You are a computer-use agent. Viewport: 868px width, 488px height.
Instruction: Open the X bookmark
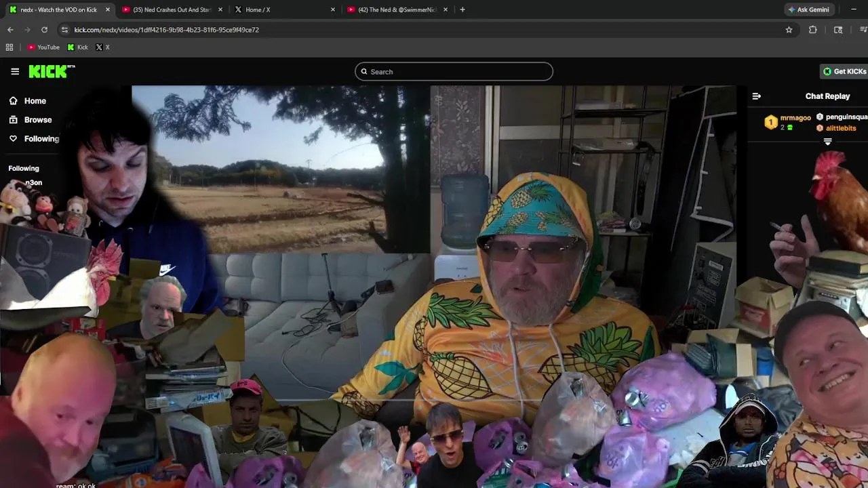point(102,47)
